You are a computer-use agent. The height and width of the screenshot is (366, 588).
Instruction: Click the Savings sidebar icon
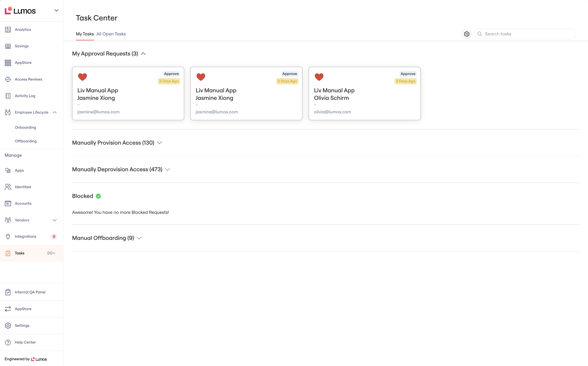point(8,46)
